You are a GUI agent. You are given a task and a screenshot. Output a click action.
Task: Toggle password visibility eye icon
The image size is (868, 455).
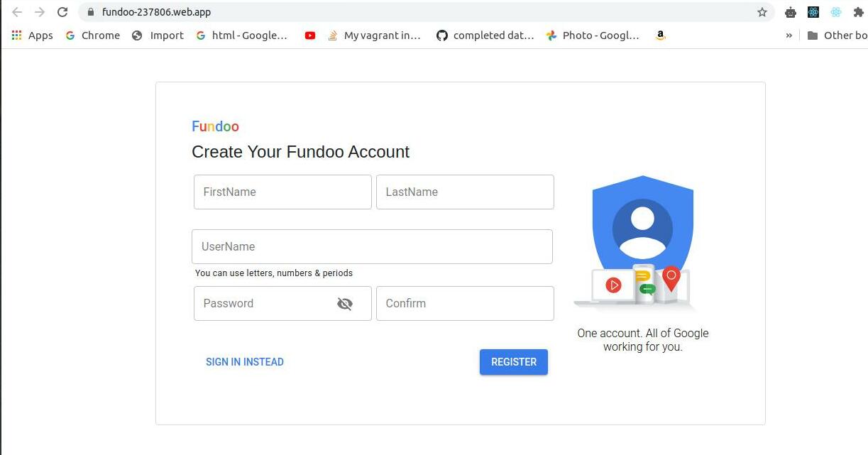click(345, 304)
